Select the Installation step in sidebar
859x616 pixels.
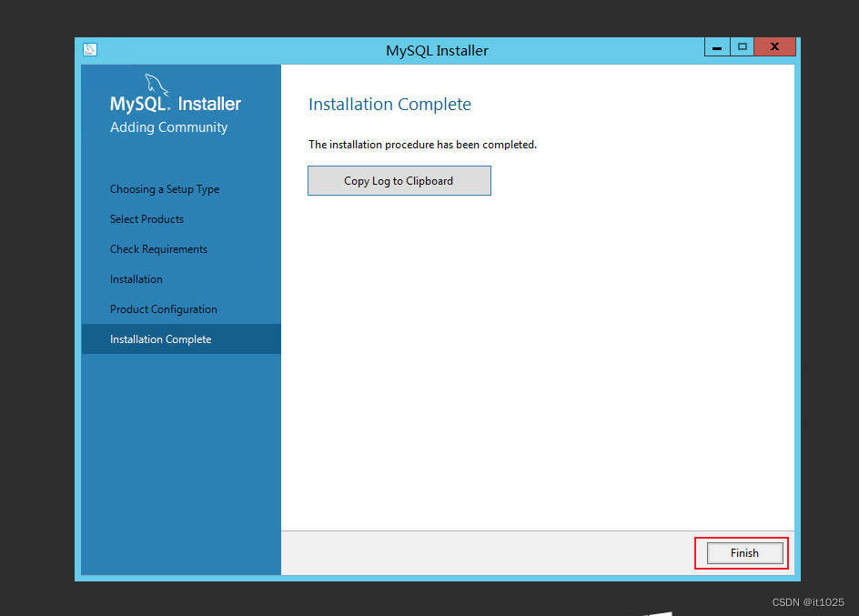(x=136, y=279)
